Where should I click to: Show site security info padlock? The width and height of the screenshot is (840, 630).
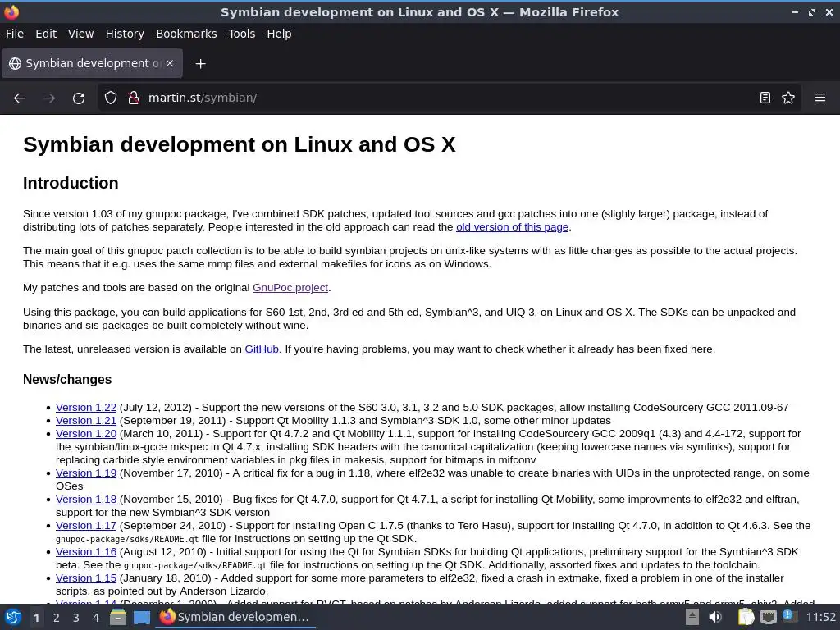(134, 98)
